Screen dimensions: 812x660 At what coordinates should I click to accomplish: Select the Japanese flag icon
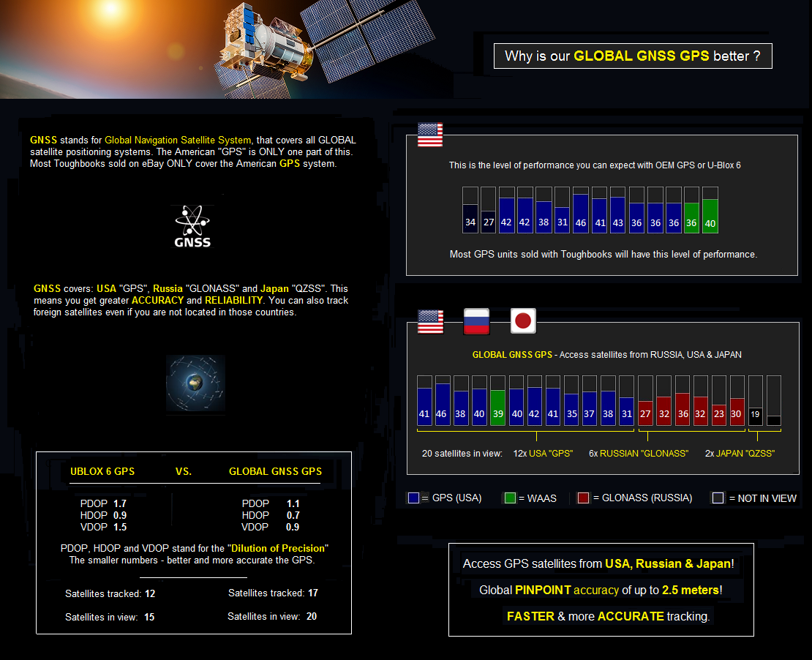coord(523,321)
